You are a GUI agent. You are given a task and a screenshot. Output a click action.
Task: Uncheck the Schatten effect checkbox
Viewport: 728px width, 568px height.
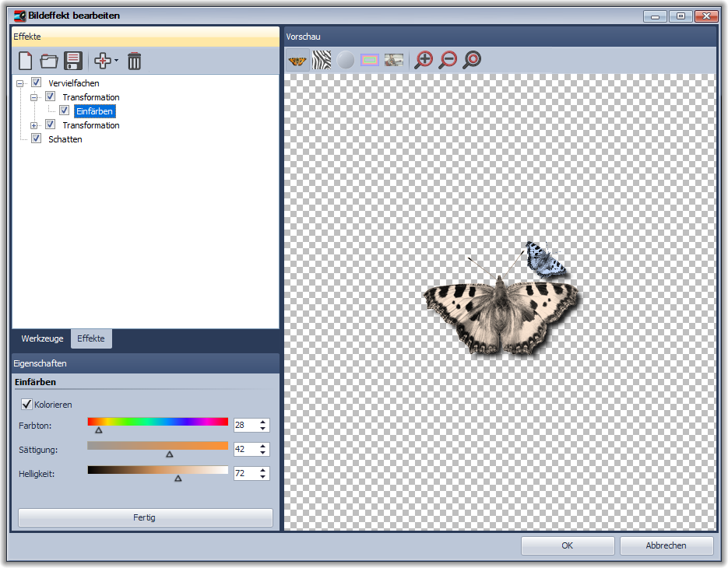(x=37, y=139)
